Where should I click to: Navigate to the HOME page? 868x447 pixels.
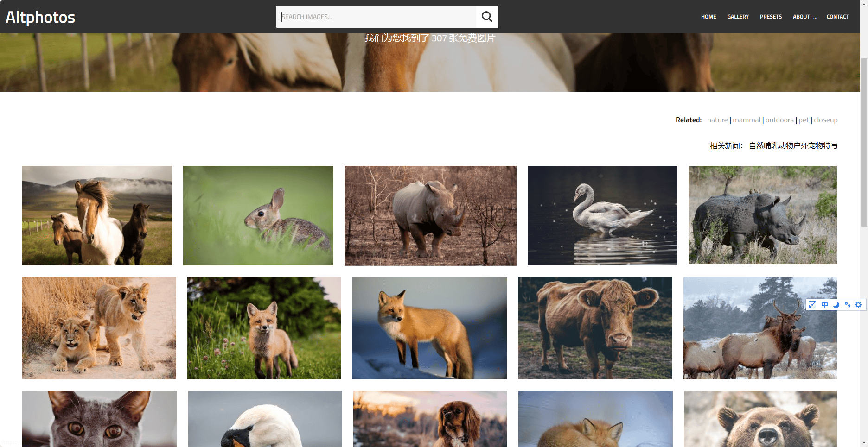pos(708,17)
